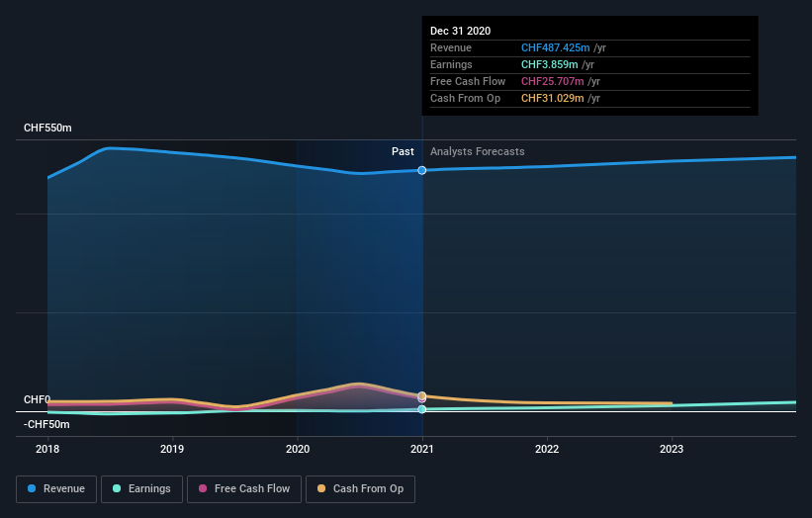Click the CHF550m y-axis label
812x518 pixels.
point(47,128)
